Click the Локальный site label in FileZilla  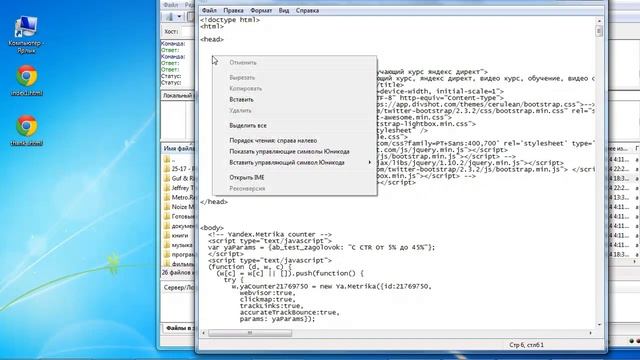pyautogui.click(x=177, y=96)
